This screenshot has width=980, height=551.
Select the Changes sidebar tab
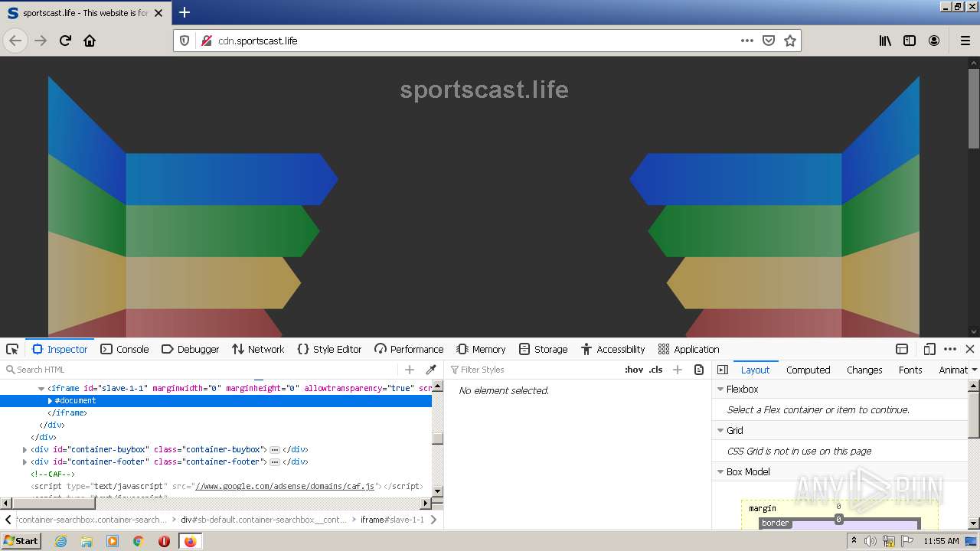click(864, 370)
